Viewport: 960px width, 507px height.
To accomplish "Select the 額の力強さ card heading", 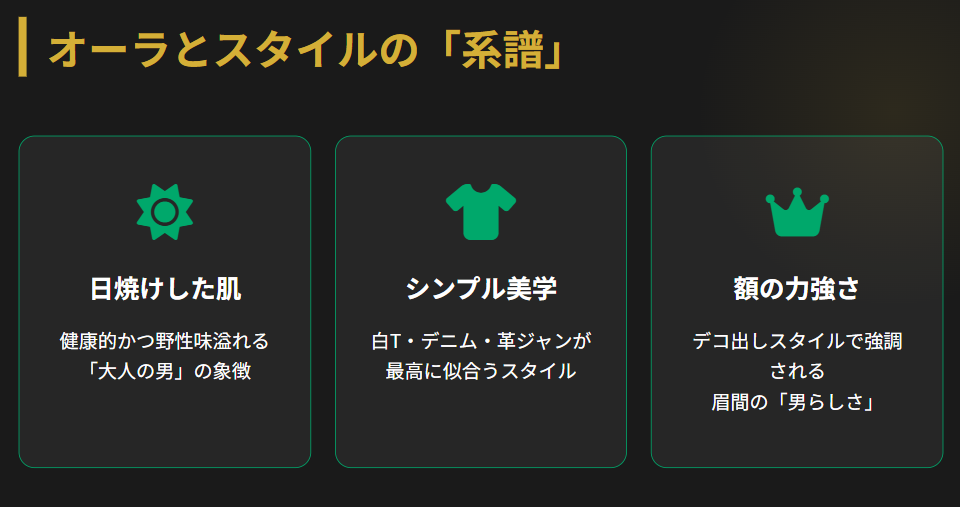I will (797, 289).
